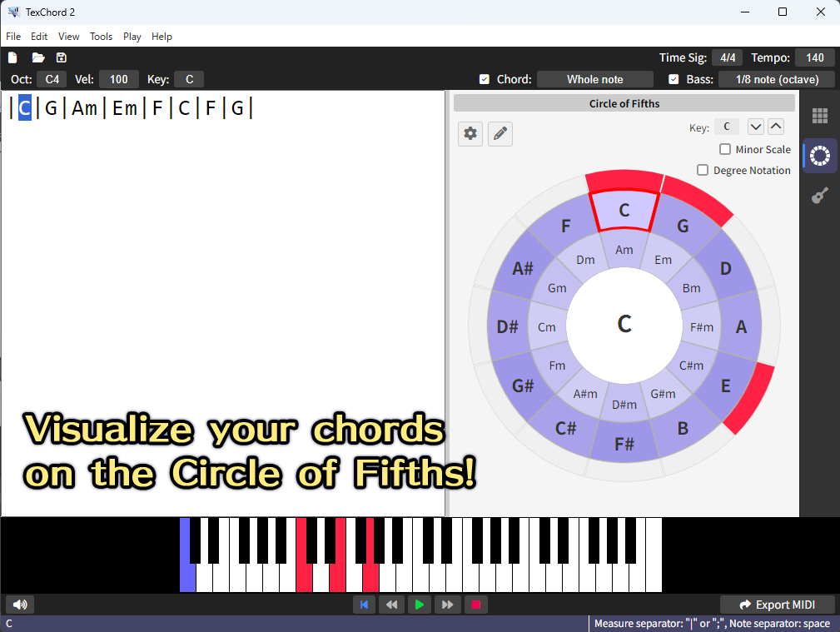Shift the key down with the down chevron
Viewport: 840px width, 632px height.
click(756, 127)
